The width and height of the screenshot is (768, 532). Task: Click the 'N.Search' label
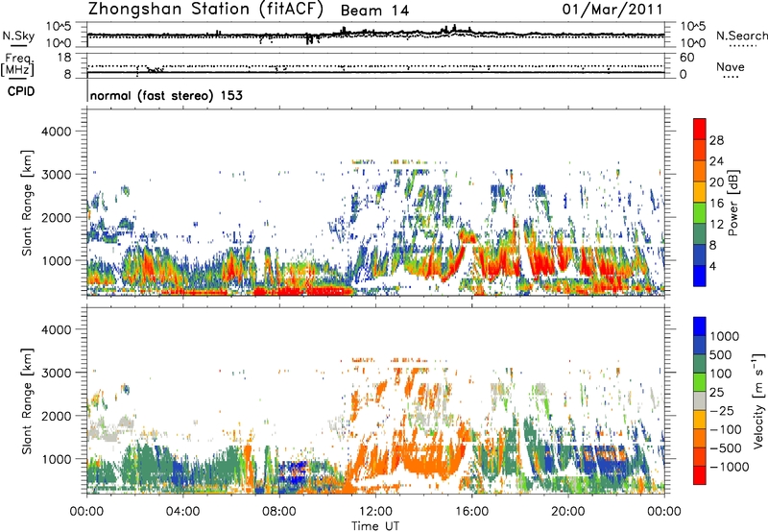point(742,36)
